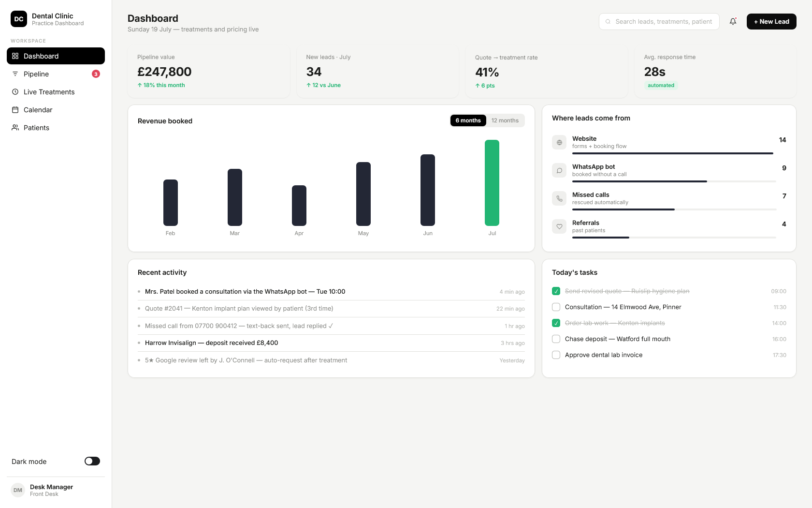Screen dimensions: 812x508
Task: Click the Missed calls progress bar
Action: click(x=674, y=209)
